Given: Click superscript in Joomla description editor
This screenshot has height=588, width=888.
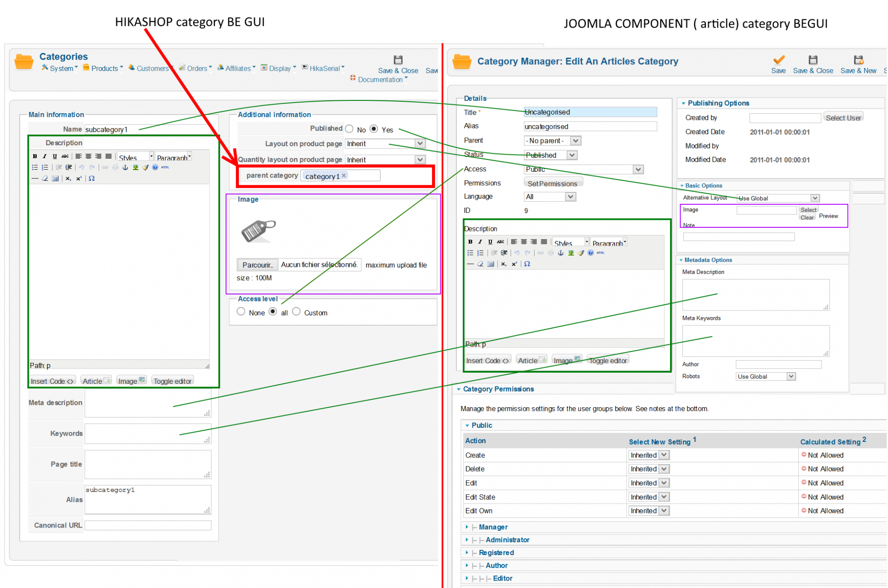Looking at the screenshot, I should (514, 264).
